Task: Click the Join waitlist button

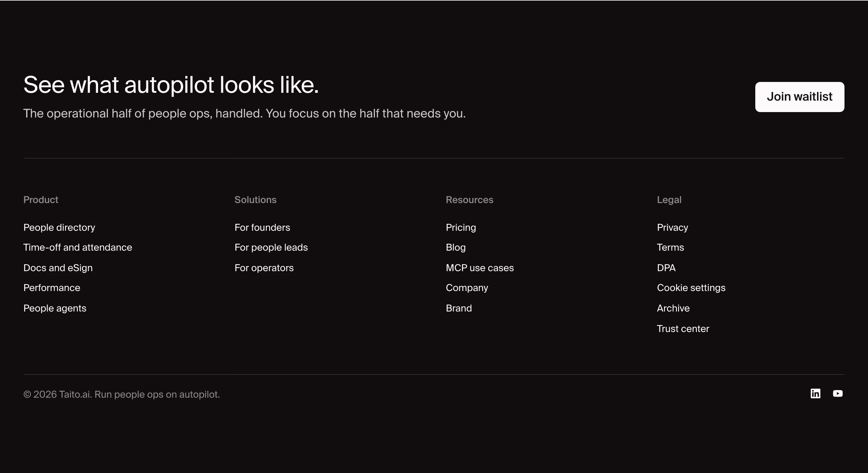Action: pyautogui.click(x=800, y=97)
